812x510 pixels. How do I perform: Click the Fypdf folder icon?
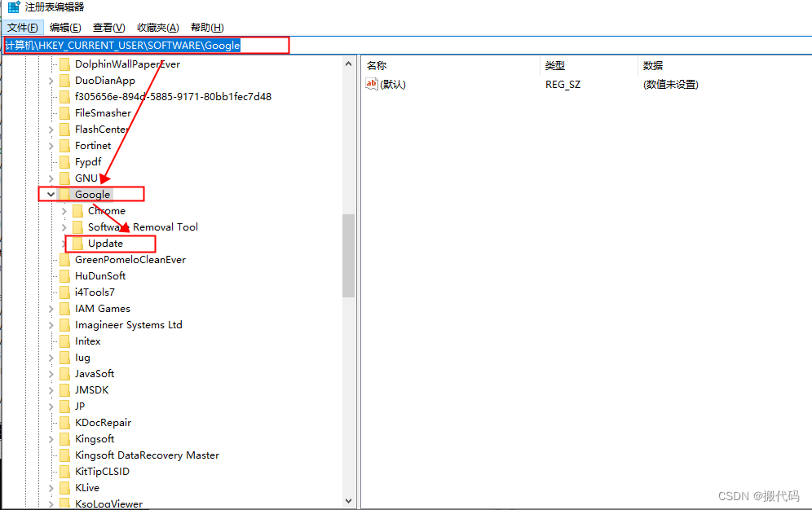64,162
